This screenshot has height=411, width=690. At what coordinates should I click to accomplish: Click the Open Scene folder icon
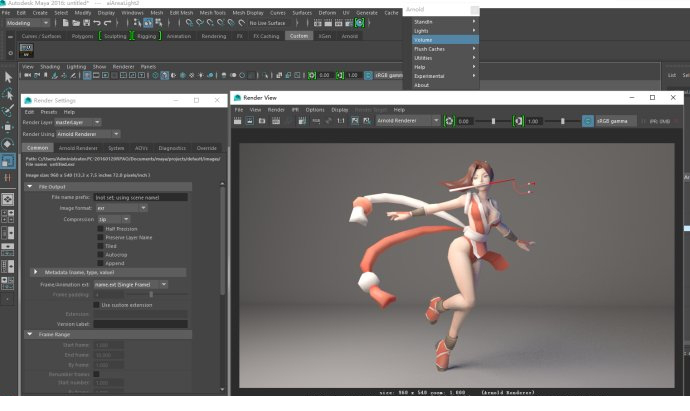pos(76,23)
